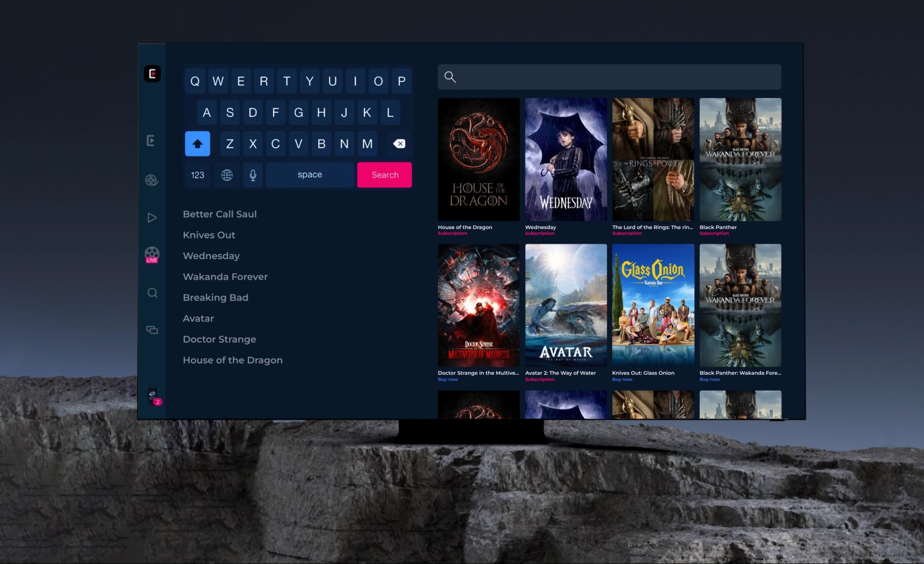
Task: Select the H key
Action: coord(321,113)
